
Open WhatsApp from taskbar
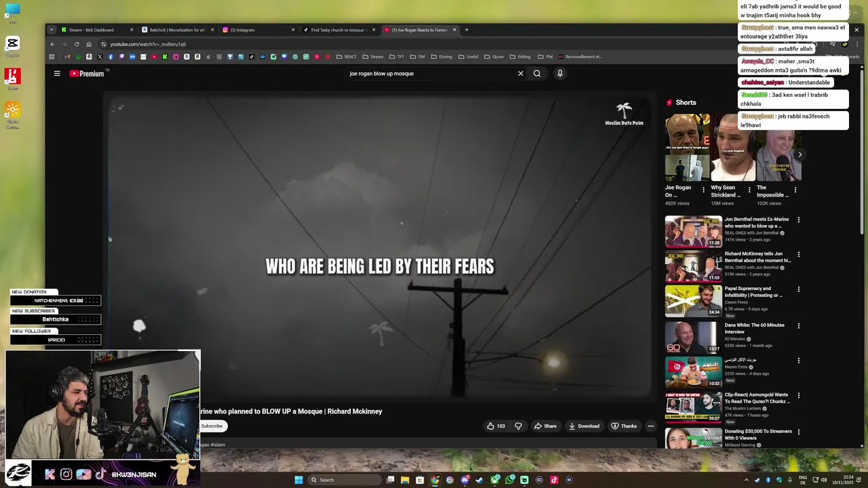pyautogui.click(x=509, y=480)
